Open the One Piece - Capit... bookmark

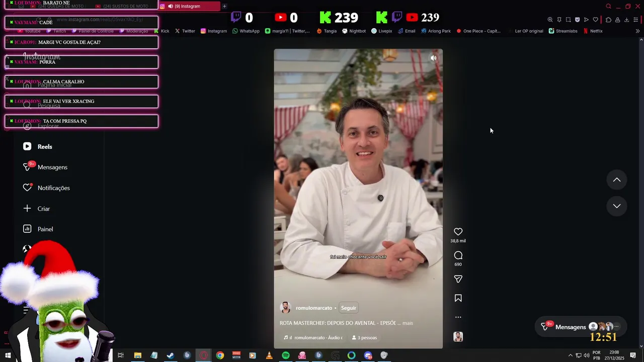[x=478, y=31]
